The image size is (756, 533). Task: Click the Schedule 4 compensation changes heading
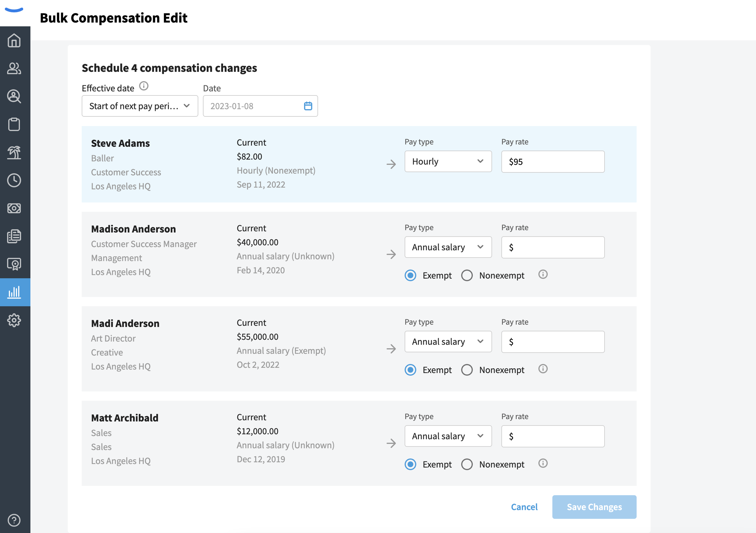169,68
